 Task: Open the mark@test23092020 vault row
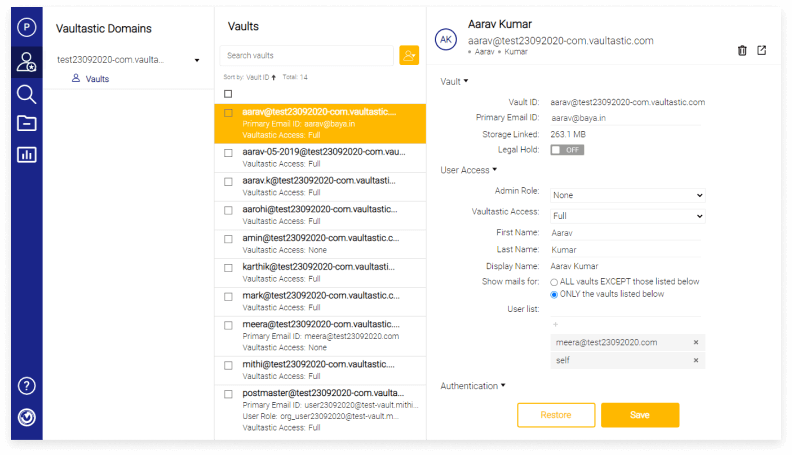pos(320,302)
